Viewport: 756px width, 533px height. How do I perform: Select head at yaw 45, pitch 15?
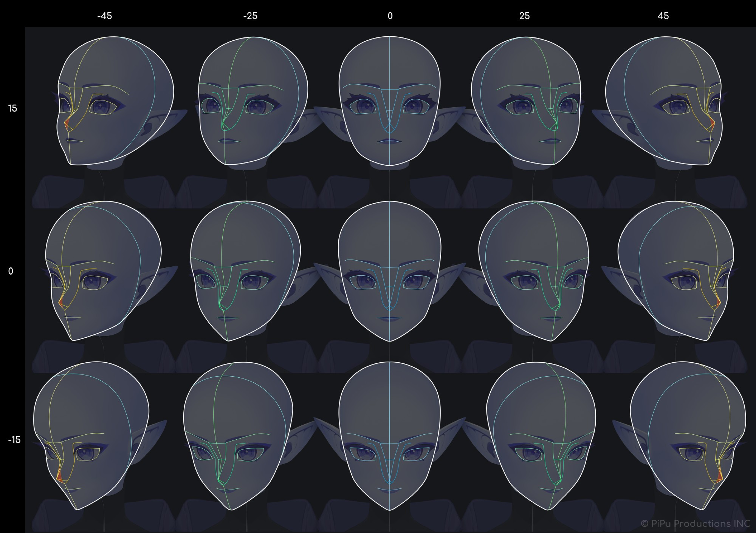click(663, 101)
